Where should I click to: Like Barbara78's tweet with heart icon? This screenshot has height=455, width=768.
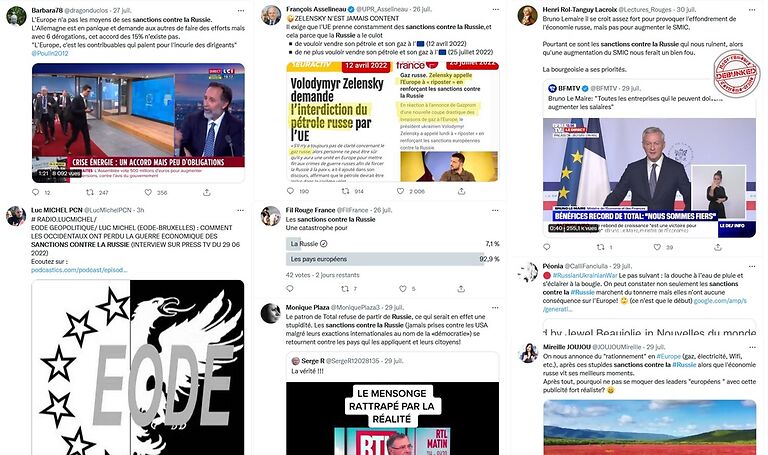(x=148, y=192)
